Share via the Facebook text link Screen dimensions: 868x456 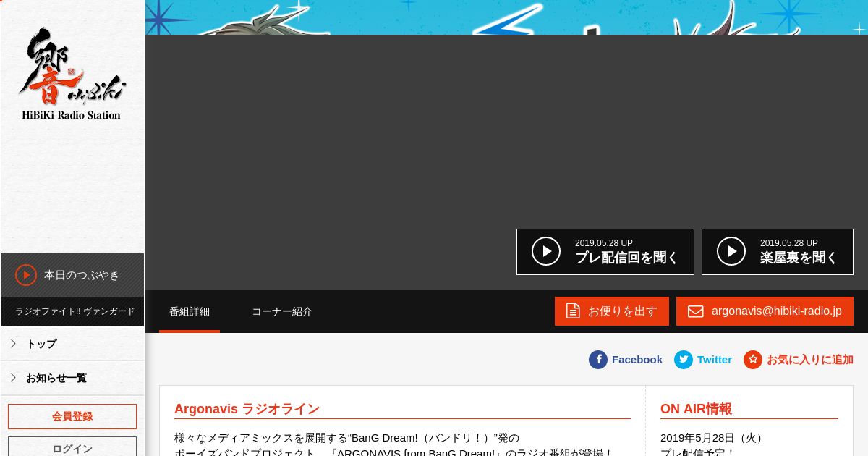pyautogui.click(x=637, y=360)
